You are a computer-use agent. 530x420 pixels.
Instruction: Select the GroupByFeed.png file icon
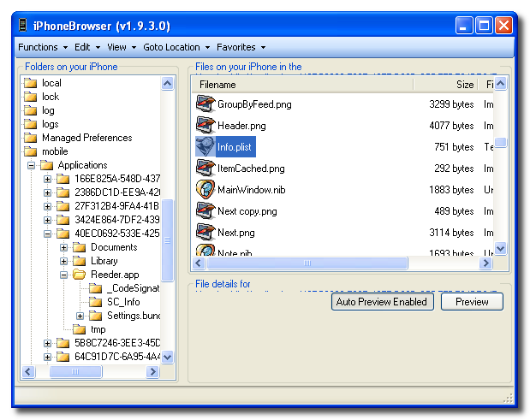[x=205, y=104]
